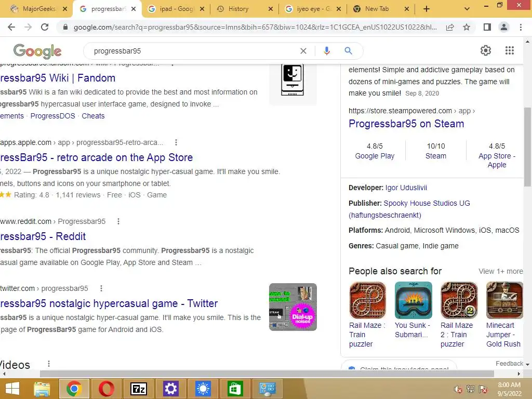The height and width of the screenshot is (399, 532).
Task: Open the ProgressDOS sitelink
Action: (x=52, y=116)
